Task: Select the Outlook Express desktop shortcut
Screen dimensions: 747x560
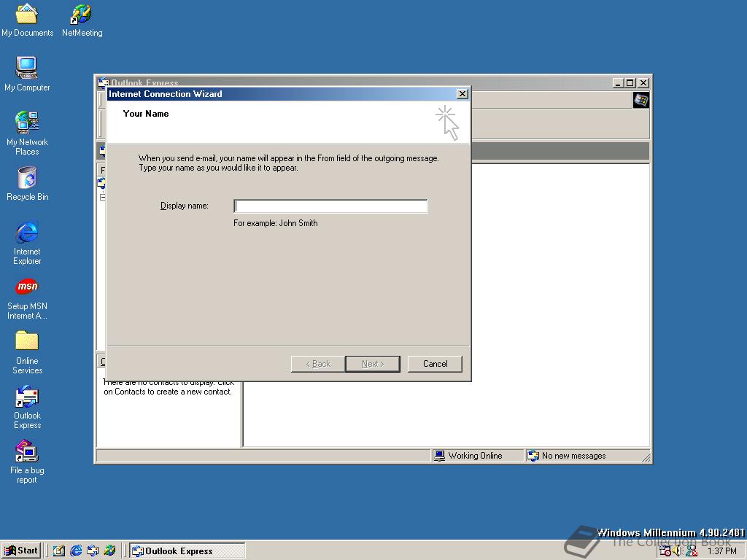Action: [x=27, y=407]
